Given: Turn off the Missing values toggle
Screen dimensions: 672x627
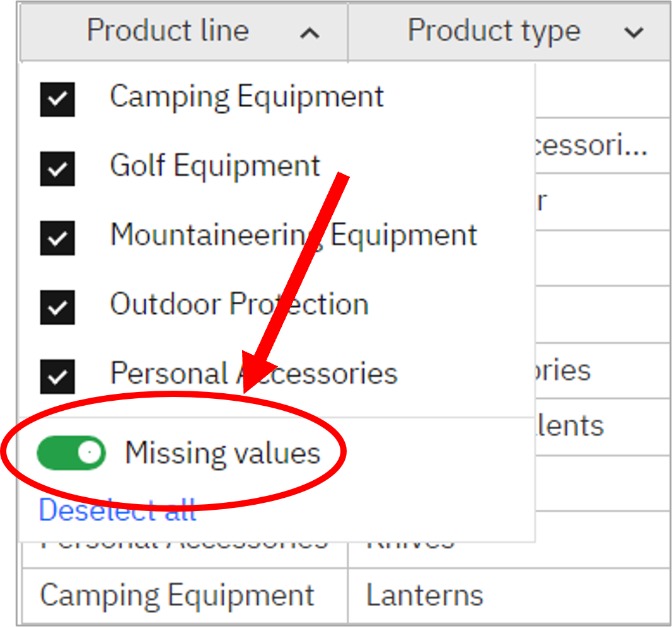Looking at the screenshot, I should coord(71,452).
